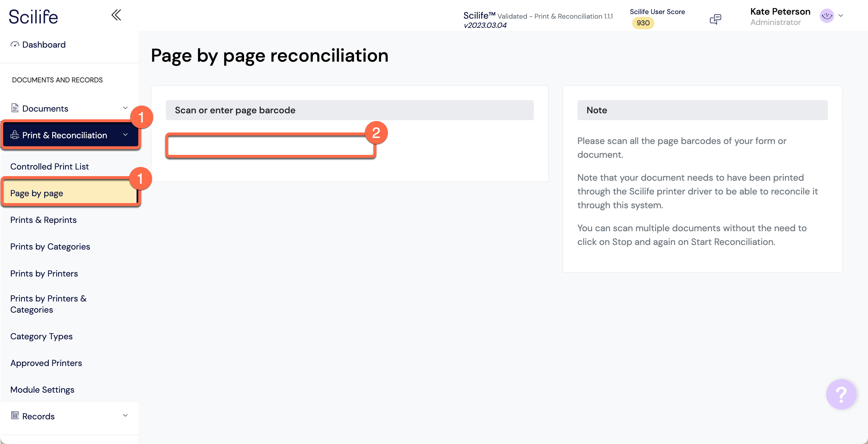Screen dimensions: 868x444
Task: Collapse the Print & Reconciliation chevron
Action: (125, 135)
